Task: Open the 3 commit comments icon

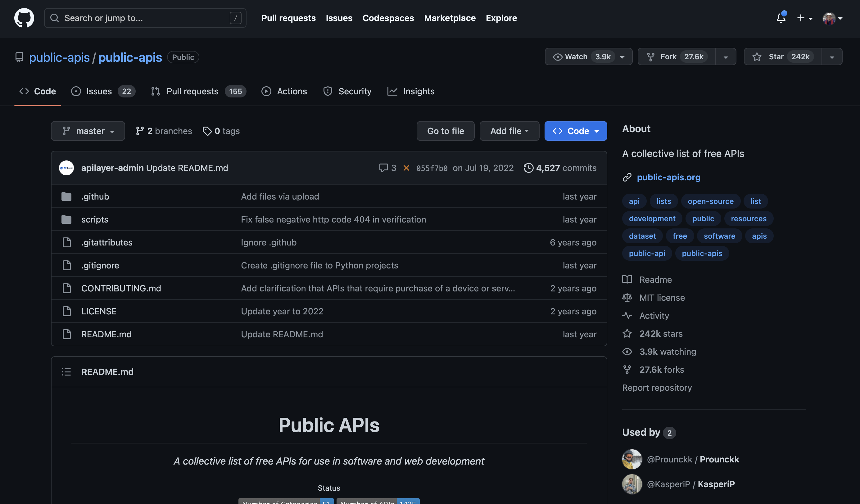Action: point(387,168)
